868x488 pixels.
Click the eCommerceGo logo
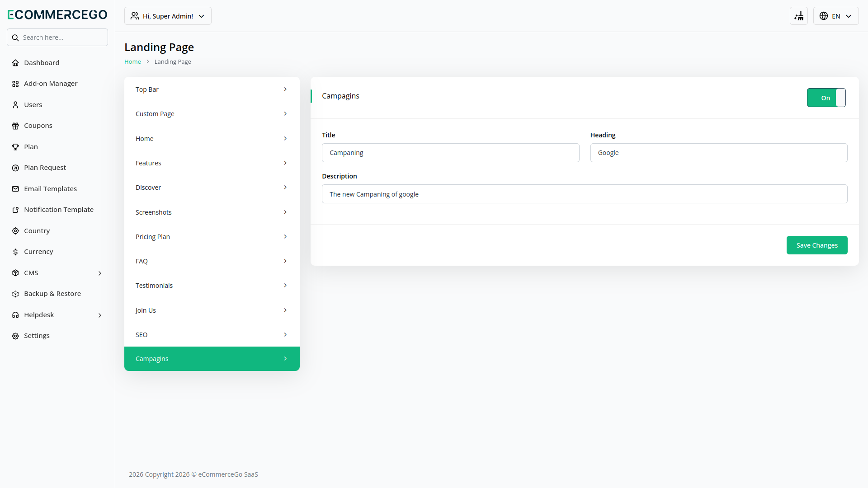click(57, 14)
